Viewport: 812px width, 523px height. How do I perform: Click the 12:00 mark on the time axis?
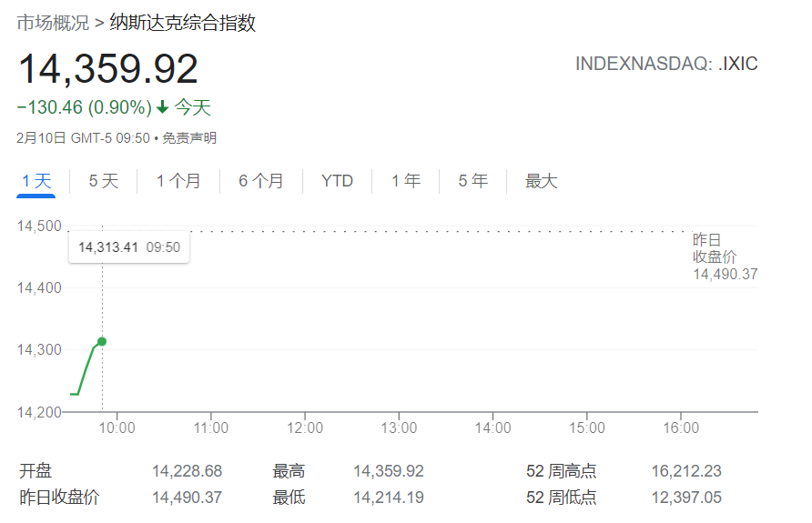pos(305,428)
